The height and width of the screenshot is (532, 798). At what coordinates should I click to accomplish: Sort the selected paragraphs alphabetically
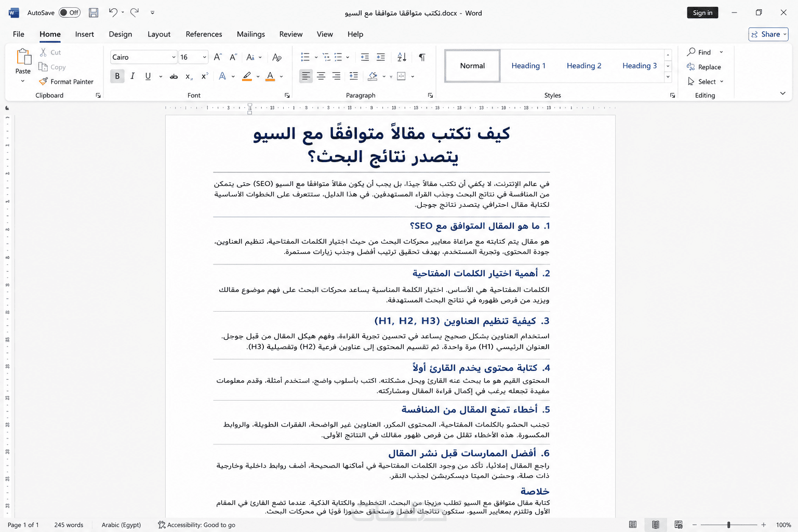[x=402, y=57]
